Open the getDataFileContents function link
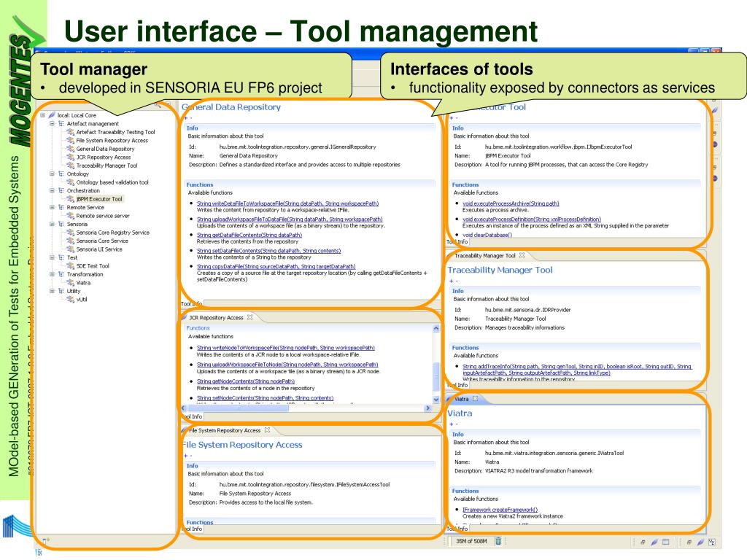This screenshot has width=747, height=560. [x=249, y=236]
